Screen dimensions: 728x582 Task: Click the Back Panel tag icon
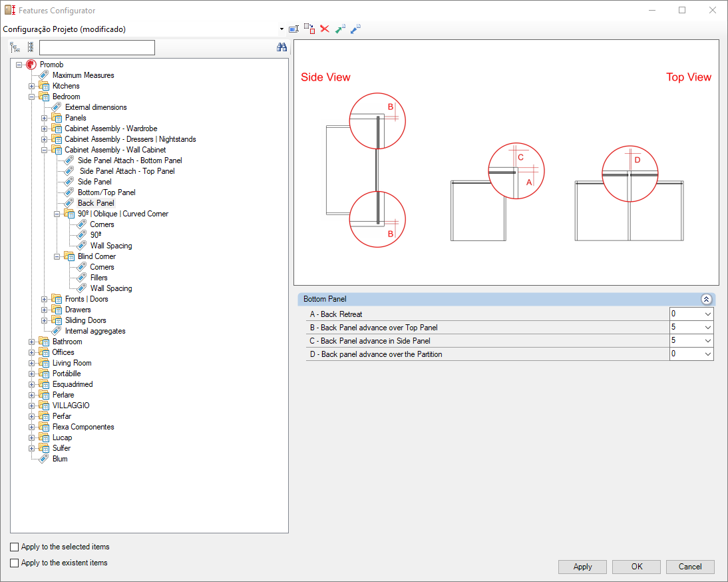point(69,203)
